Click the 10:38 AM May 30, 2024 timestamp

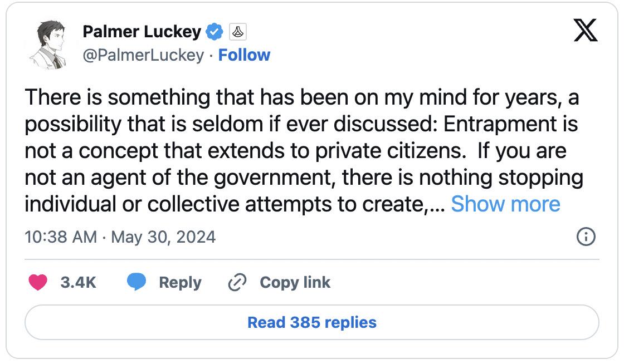click(x=120, y=237)
